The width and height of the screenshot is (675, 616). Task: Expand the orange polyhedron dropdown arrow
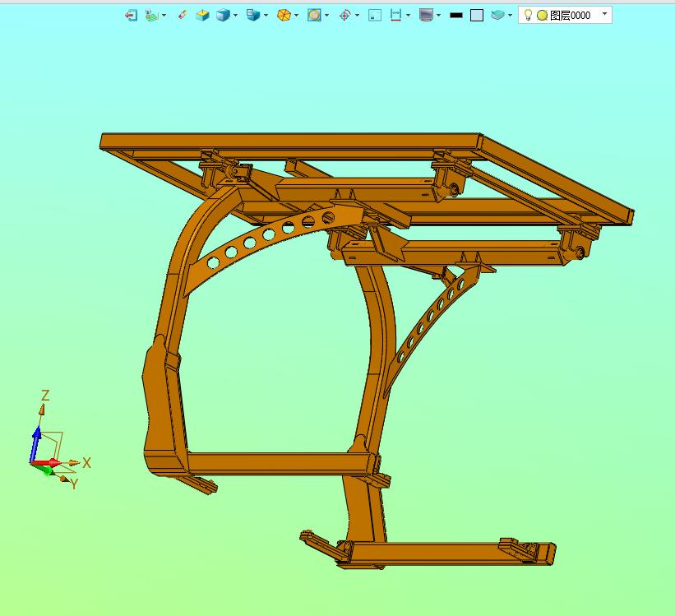(x=296, y=16)
